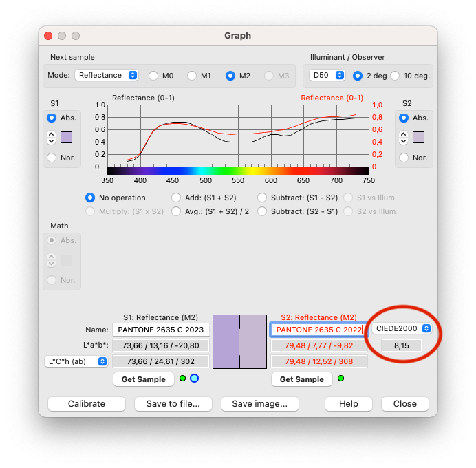Click the S1 name field PANTONE 2635 C 2023
The width and height of the screenshot is (476, 468).
(x=161, y=330)
